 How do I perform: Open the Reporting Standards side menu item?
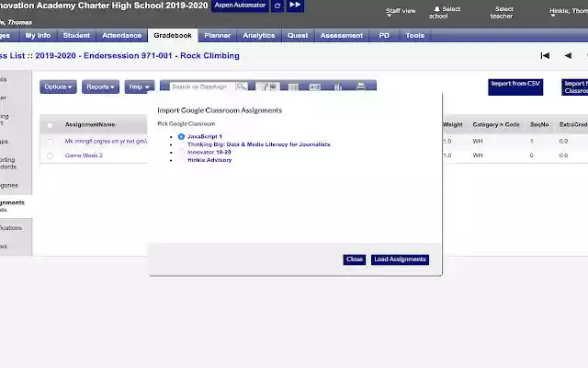coord(8,163)
